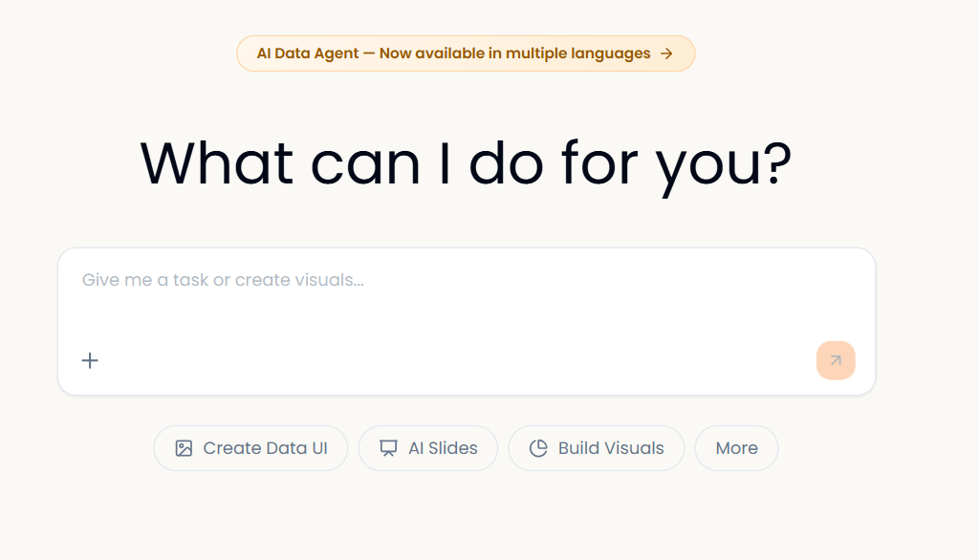The image size is (979, 560).
Task: Click the right arrow in the announcement banner
Action: [667, 54]
